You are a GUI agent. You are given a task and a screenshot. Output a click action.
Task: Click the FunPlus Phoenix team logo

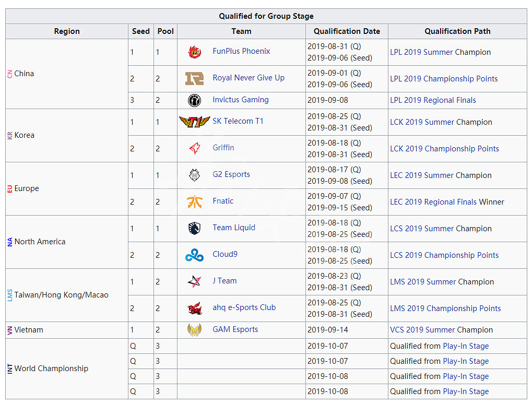[194, 52]
